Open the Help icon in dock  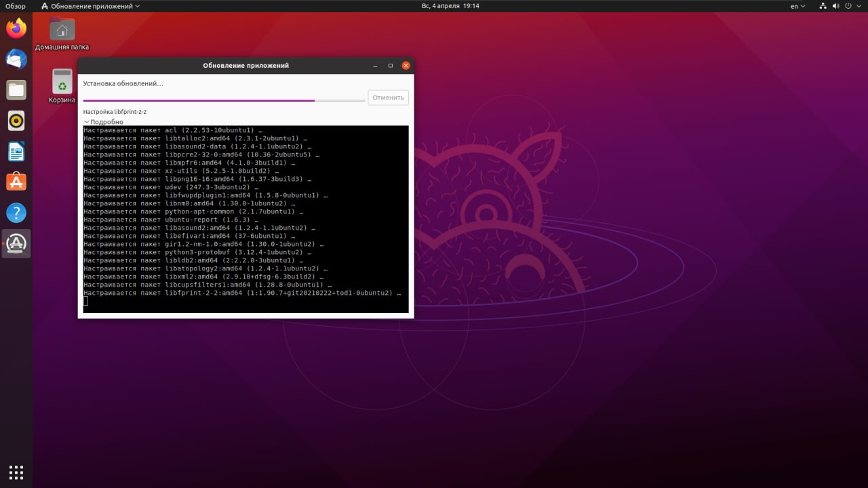point(16,213)
